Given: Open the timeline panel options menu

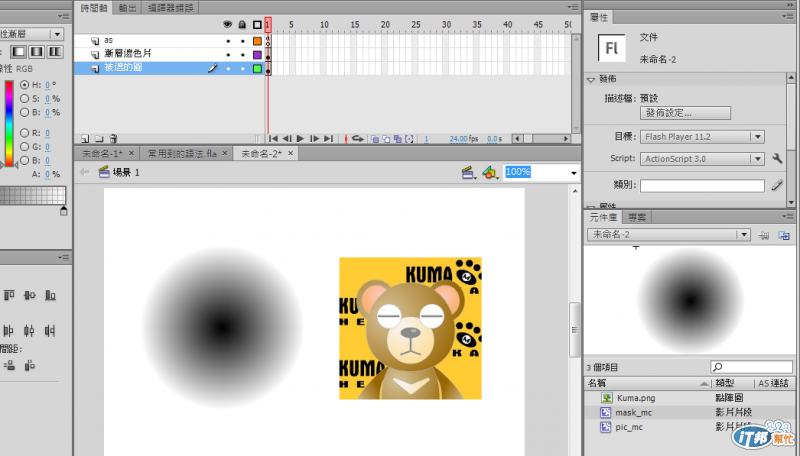Looking at the screenshot, I should pyautogui.click(x=573, y=7).
